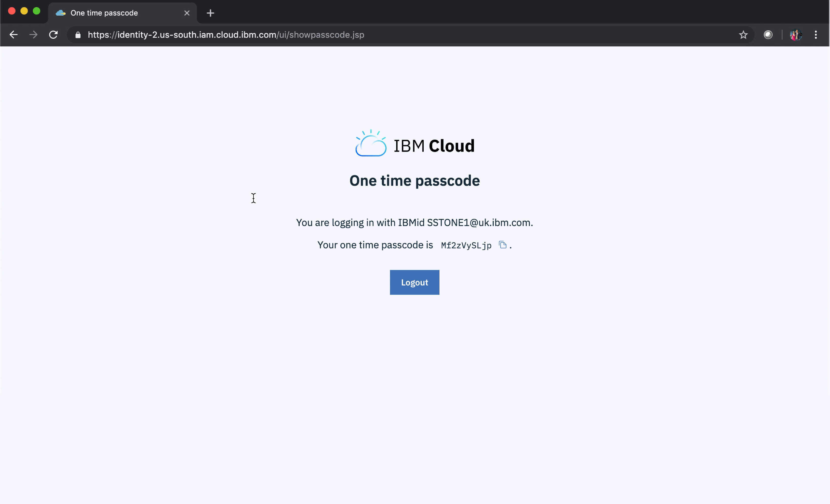830x504 pixels.
Task: Click the Logout button
Action: point(414,282)
